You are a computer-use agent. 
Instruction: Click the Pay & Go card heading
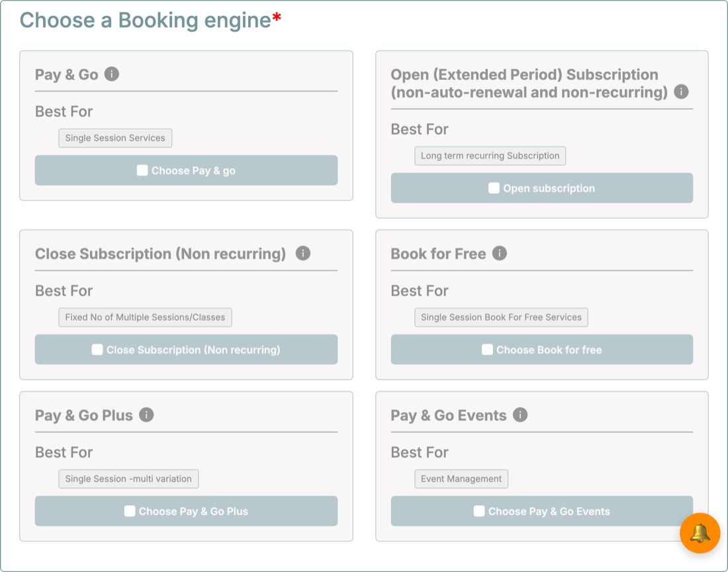(66, 75)
